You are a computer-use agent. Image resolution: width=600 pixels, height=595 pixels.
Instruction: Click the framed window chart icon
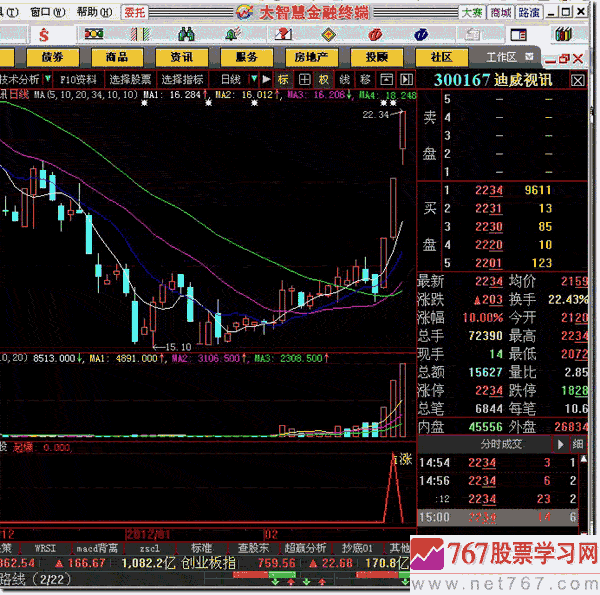pos(386,80)
